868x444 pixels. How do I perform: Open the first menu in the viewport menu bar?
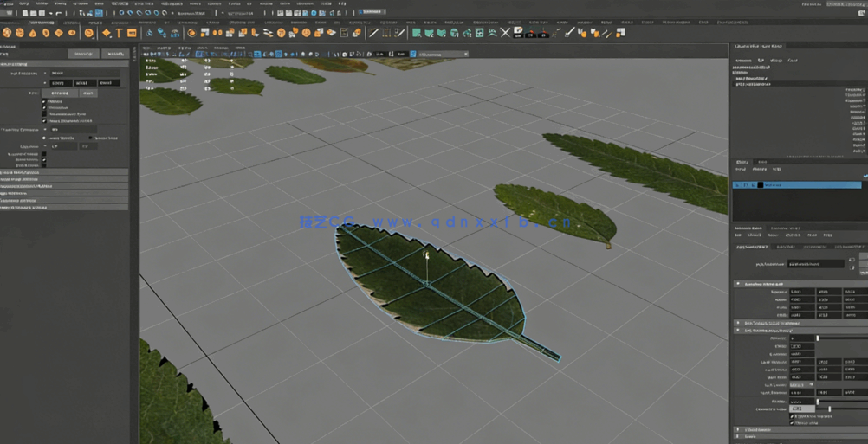click(146, 48)
